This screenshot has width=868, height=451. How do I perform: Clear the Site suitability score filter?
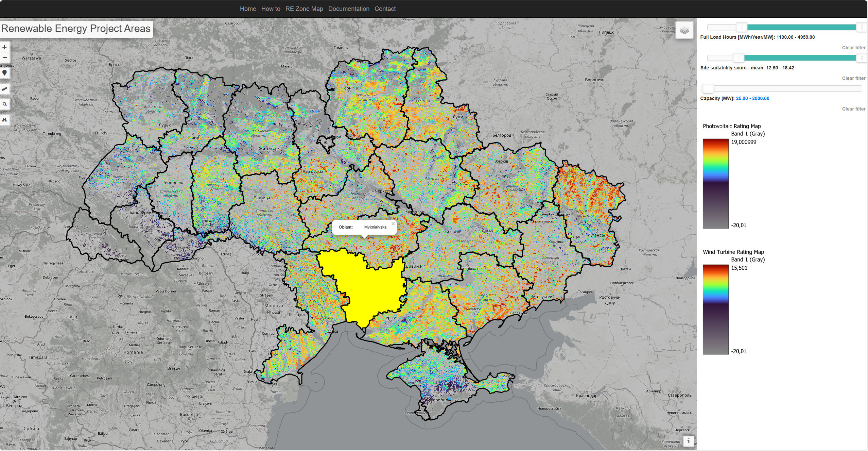tap(853, 78)
